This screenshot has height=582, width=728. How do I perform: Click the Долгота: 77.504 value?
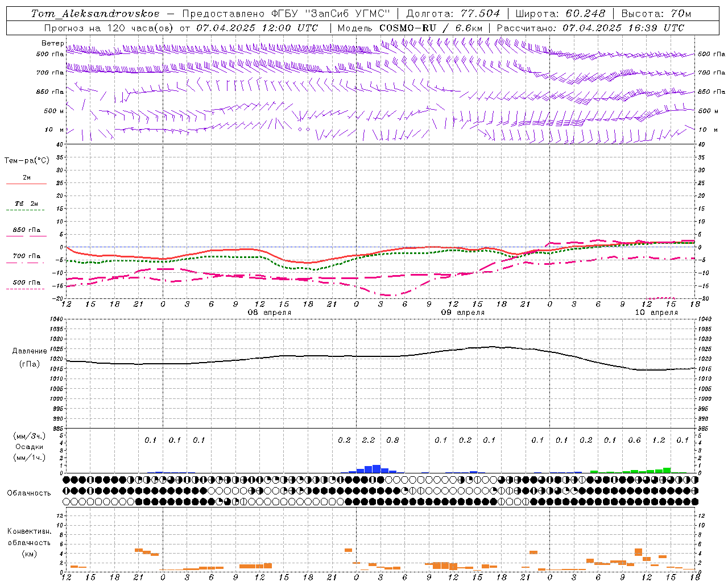point(453,14)
